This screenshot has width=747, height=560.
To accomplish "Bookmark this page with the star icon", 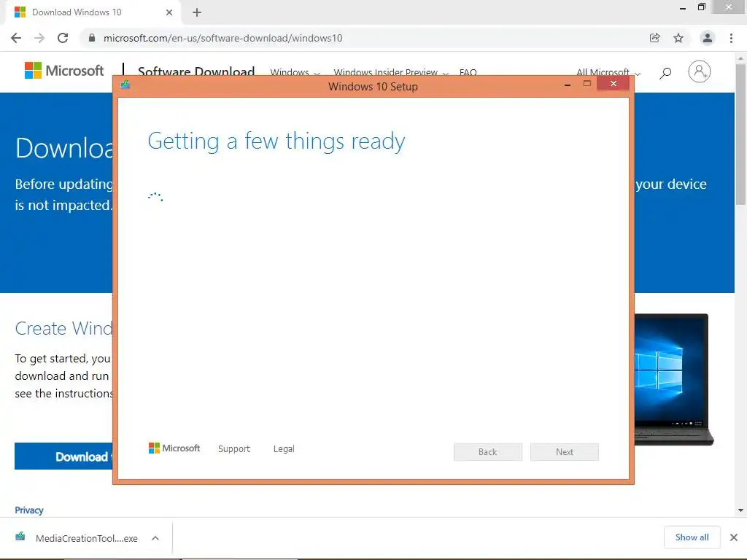I will point(678,38).
